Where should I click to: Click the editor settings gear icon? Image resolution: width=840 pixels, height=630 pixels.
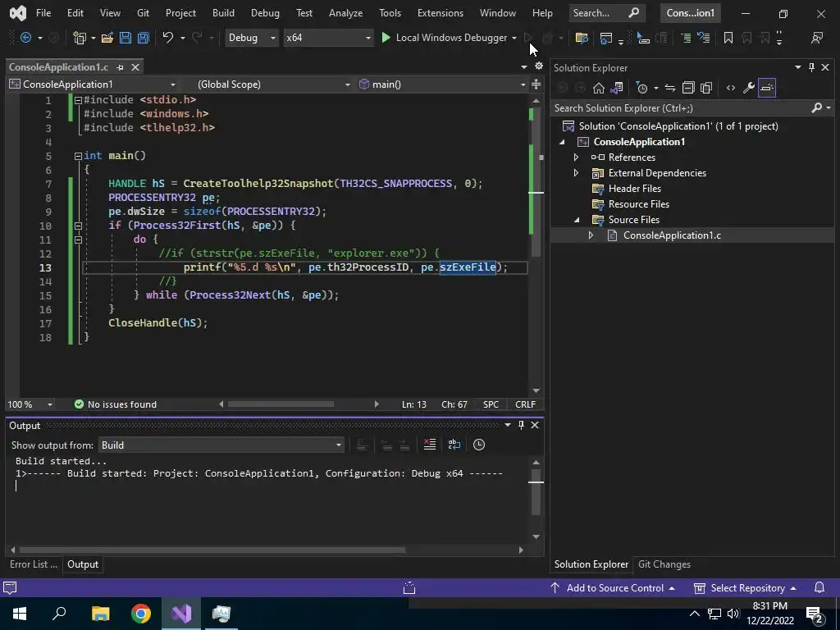click(x=539, y=66)
